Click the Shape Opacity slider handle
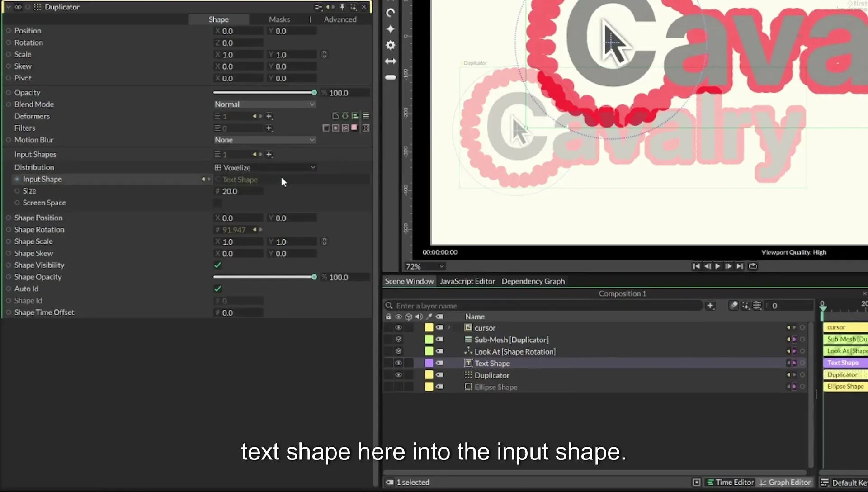This screenshot has height=492, width=868. (x=314, y=277)
